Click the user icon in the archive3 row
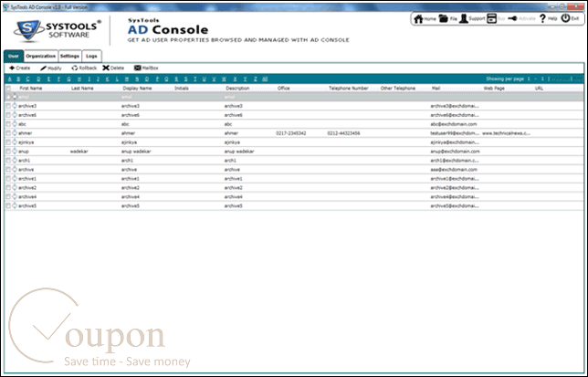This screenshot has width=588, height=377. pyautogui.click(x=15, y=106)
